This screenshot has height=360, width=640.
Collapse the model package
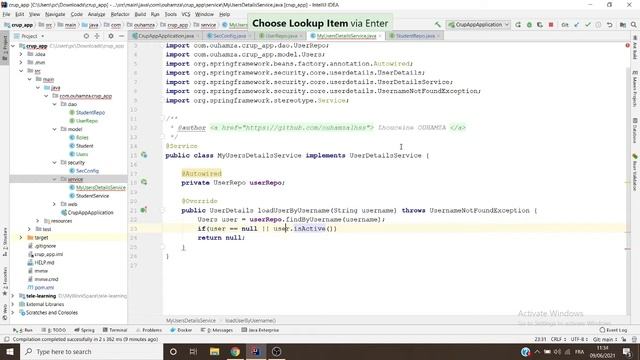(x=54, y=129)
